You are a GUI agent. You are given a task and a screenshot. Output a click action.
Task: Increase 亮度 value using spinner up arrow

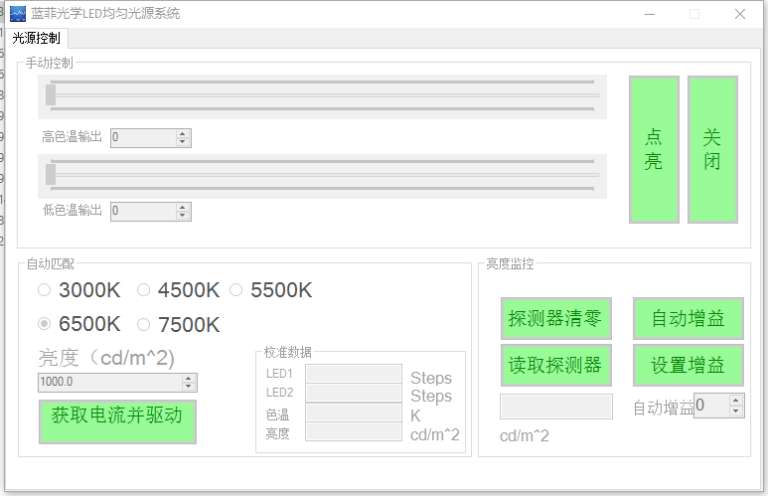189,378
